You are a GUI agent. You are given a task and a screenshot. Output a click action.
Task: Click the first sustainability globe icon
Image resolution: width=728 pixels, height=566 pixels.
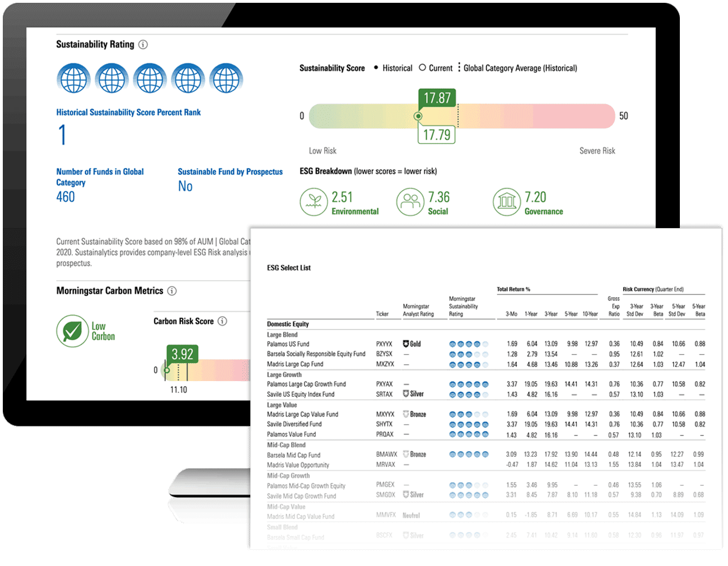(73, 78)
